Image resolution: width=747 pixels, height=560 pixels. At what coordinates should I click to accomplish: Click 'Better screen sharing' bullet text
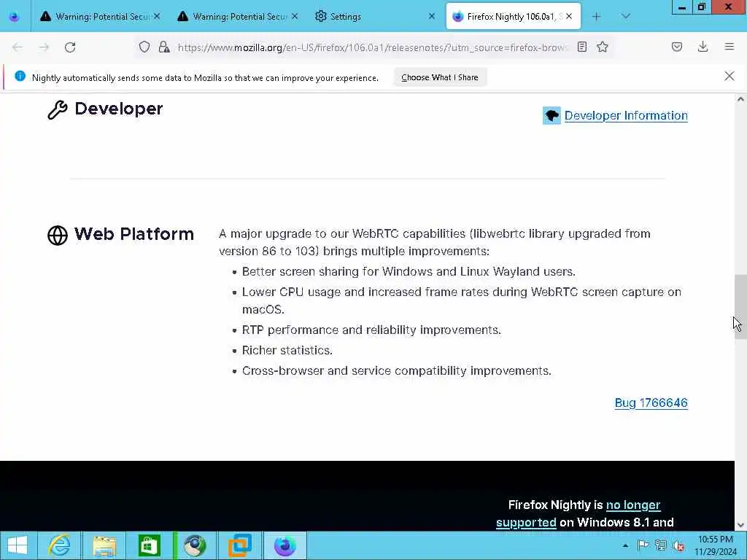409,271
